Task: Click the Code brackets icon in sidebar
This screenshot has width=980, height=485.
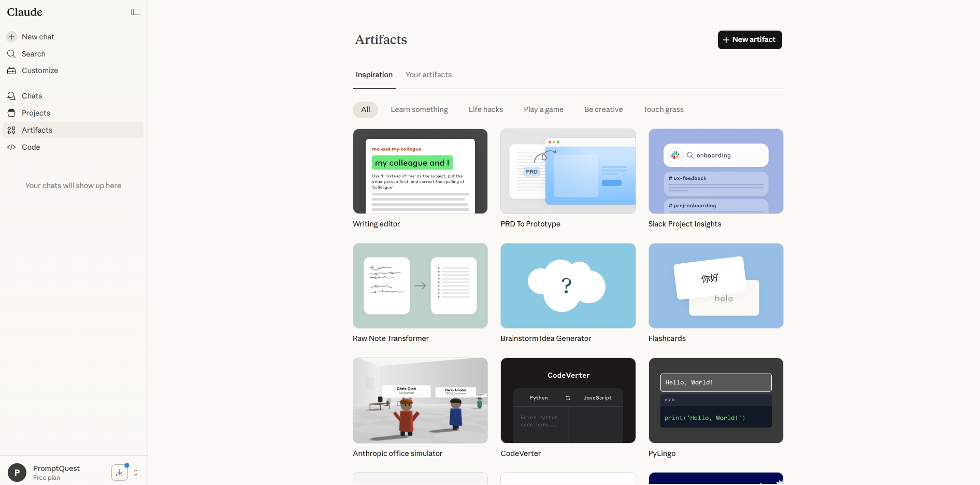Action: pos(11,147)
